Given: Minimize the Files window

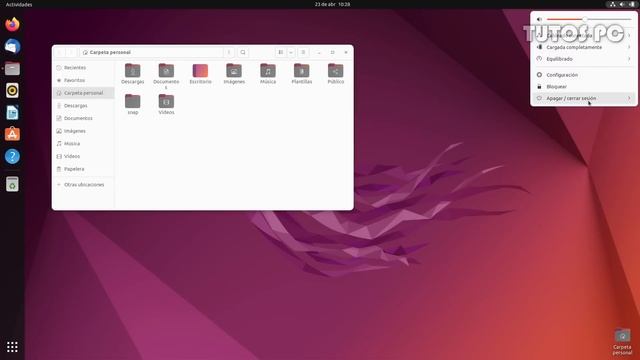Looking at the screenshot, I should (319, 52).
